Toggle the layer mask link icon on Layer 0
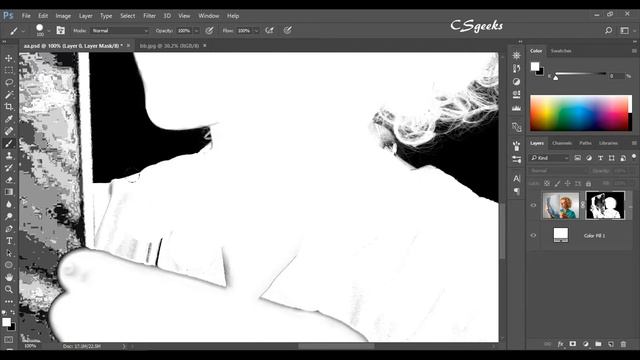The width and height of the screenshot is (640, 360). pos(582,205)
